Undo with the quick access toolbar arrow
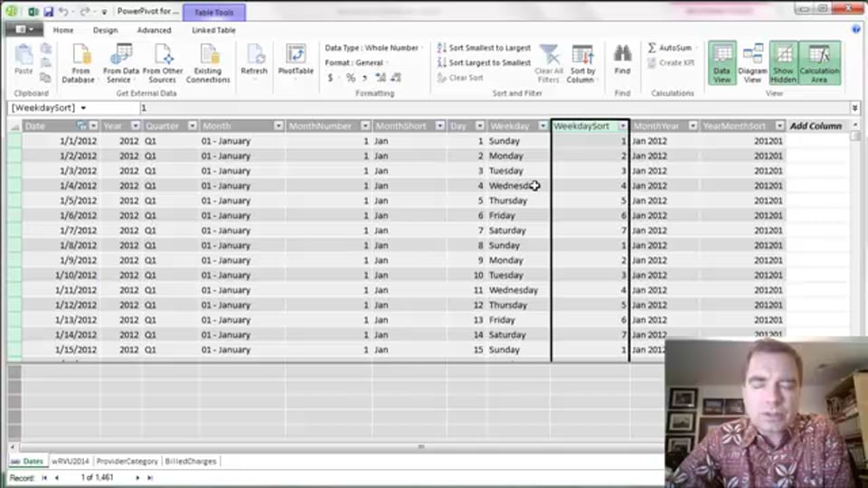868x488 pixels. click(x=63, y=11)
